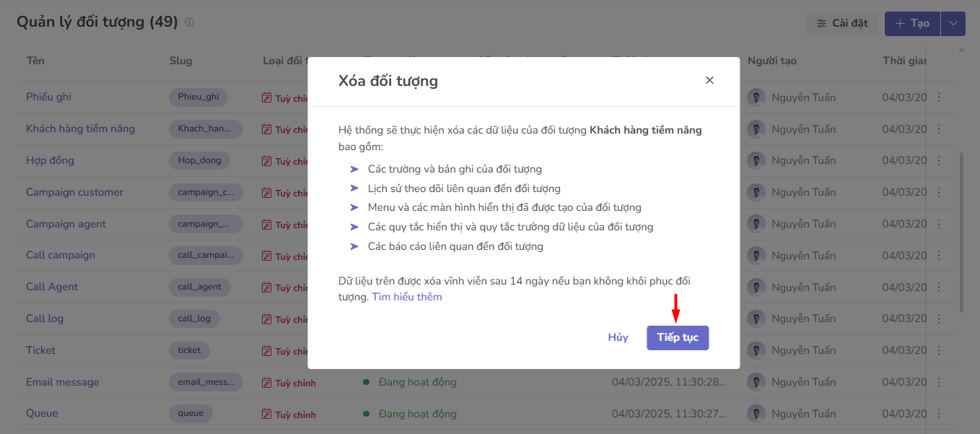Click the info icon next to Quản lý đối tượng
The width and height of the screenshot is (980, 434).
pos(189,22)
